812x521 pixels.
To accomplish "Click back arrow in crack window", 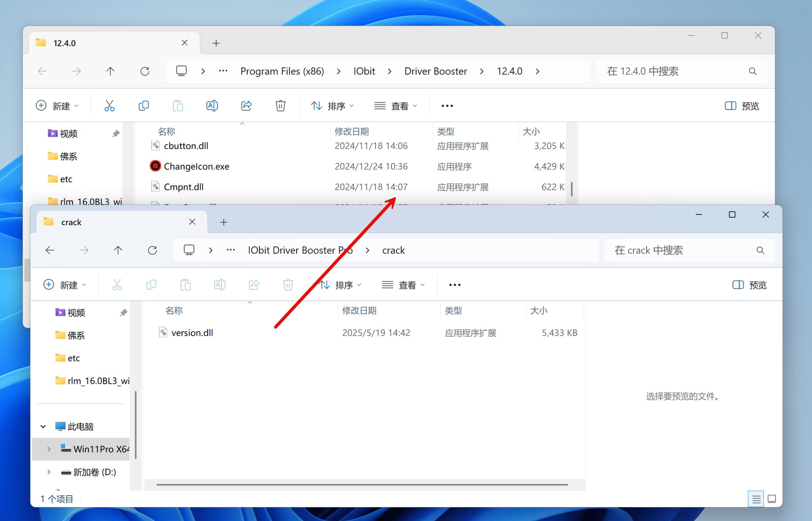I will (x=50, y=250).
